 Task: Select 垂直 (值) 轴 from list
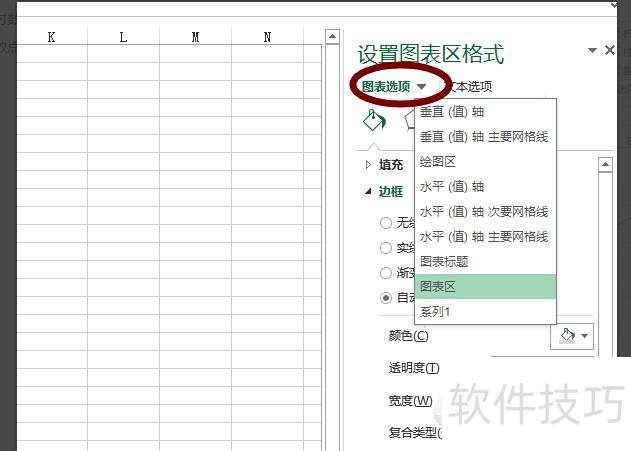coord(485,112)
